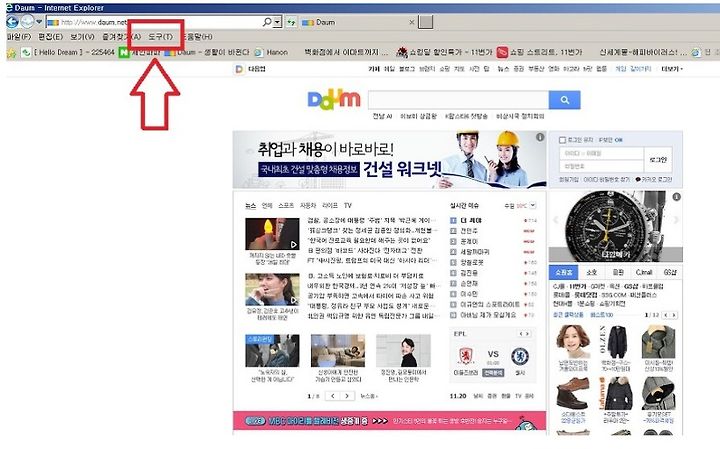Select the 스포츠 tab in news section
Image resolution: width=720 pixels, height=449 pixels.
click(286, 206)
